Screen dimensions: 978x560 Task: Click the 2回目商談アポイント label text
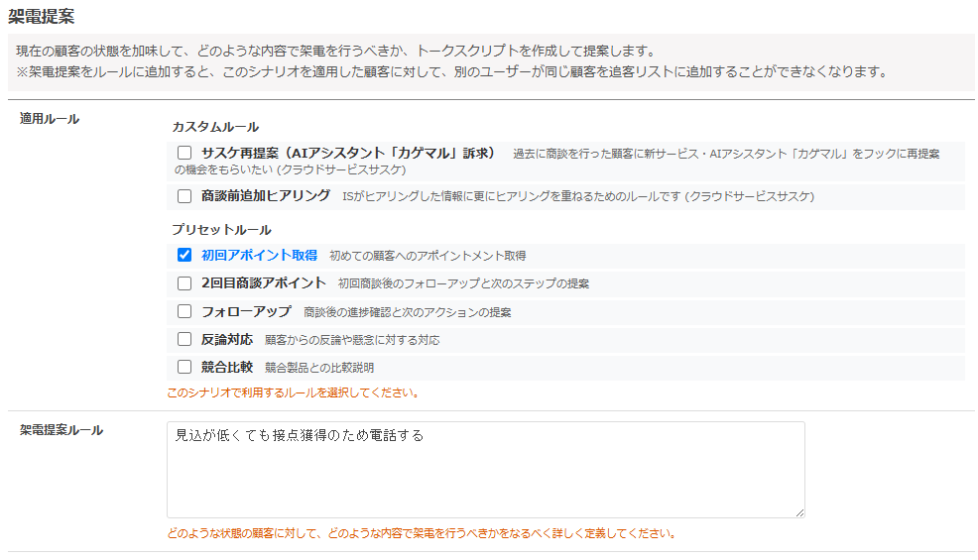(263, 283)
